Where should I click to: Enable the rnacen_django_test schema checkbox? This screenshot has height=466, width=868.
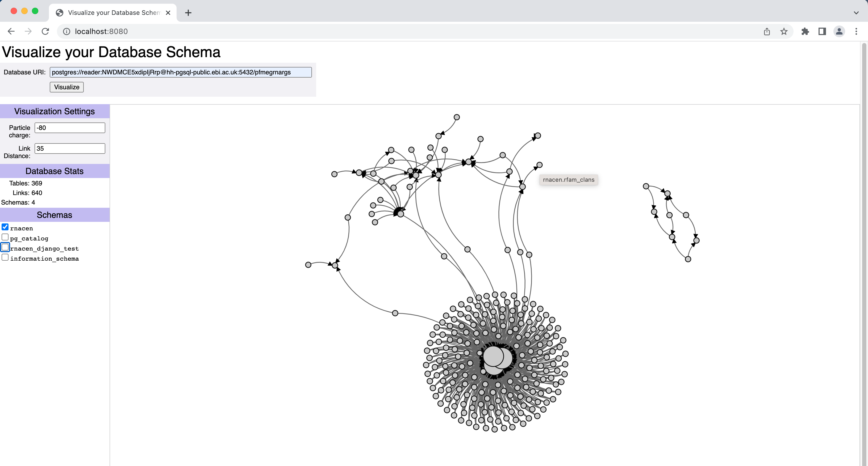(x=5, y=247)
